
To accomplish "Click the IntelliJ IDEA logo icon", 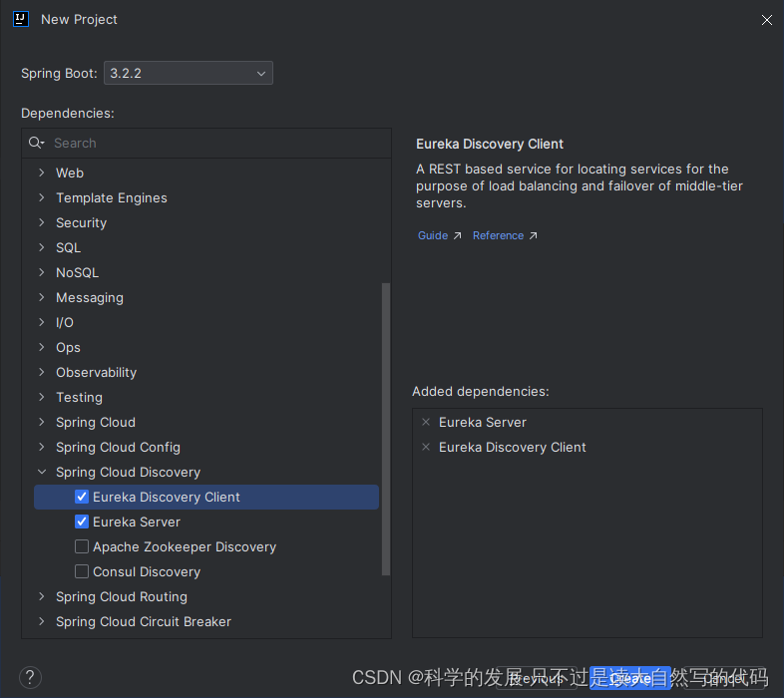I will tap(21, 20).
